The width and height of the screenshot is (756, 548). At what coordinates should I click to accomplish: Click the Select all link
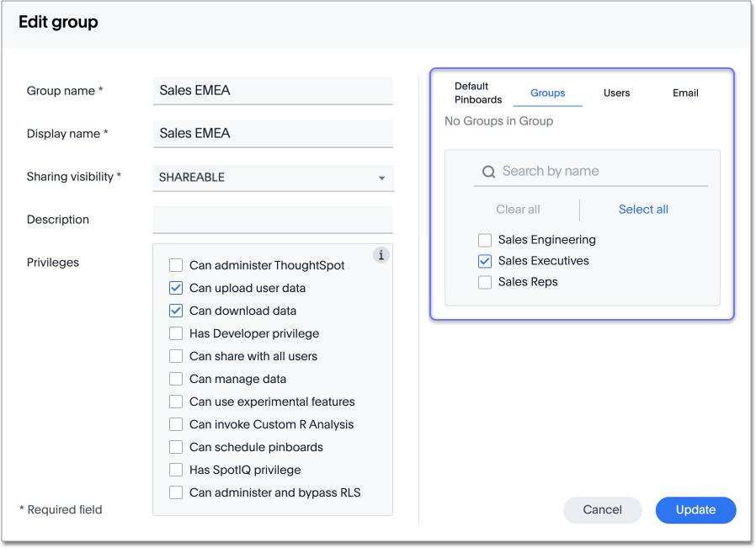tap(643, 210)
